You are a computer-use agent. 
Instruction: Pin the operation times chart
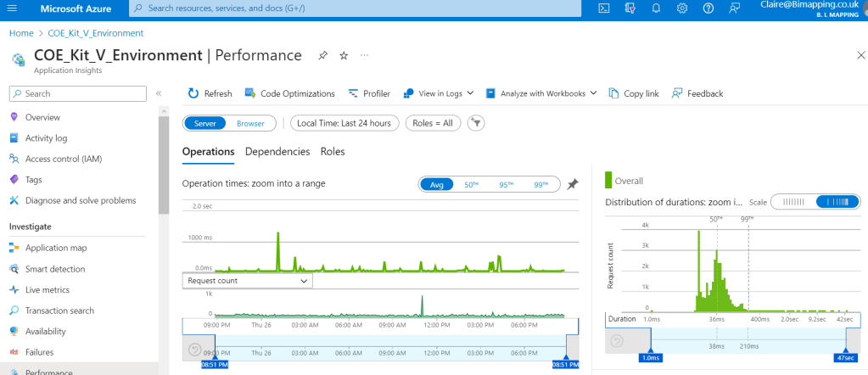coord(573,184)
